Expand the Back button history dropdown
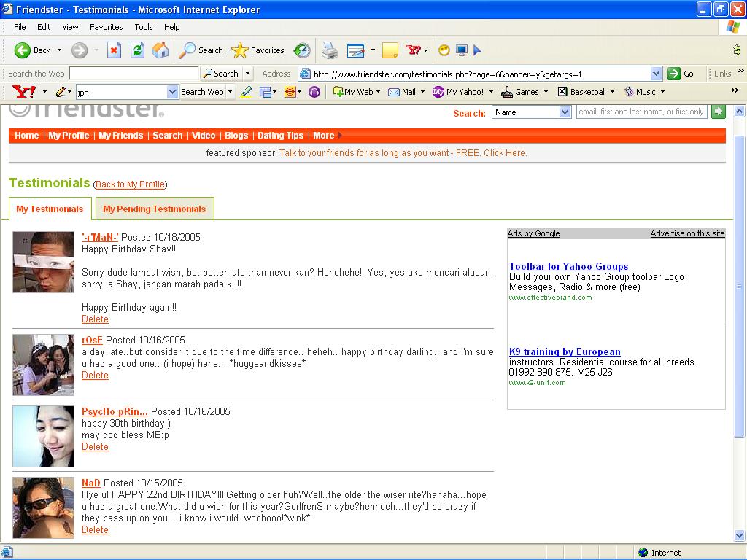Image resolution: width=747 pixels, height=560 pixels. tap(59, 50)
